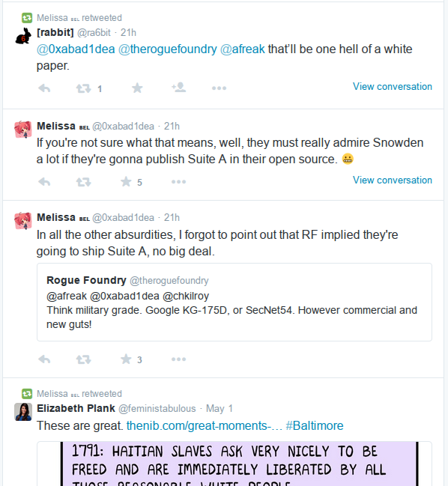
Task: Open more options on the absurdities tweet
Action: (x=178, y=359)
